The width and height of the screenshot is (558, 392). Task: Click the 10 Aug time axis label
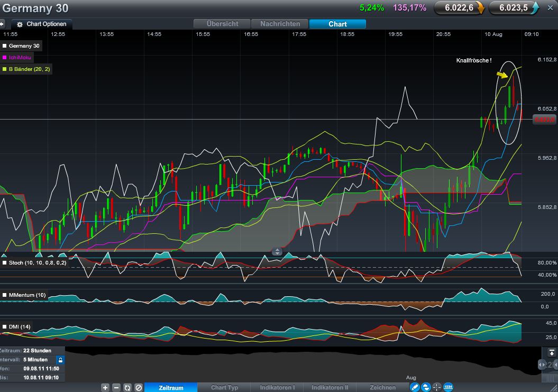coord(493,34)
